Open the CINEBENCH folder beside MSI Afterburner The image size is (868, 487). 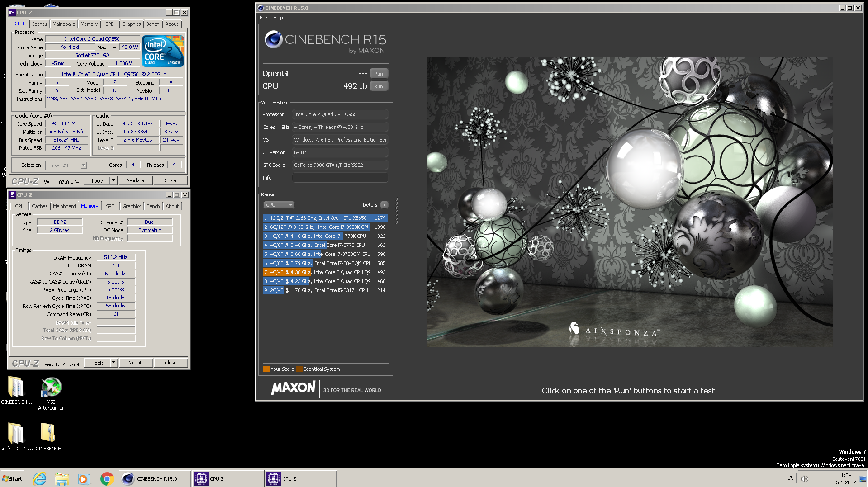16,390
